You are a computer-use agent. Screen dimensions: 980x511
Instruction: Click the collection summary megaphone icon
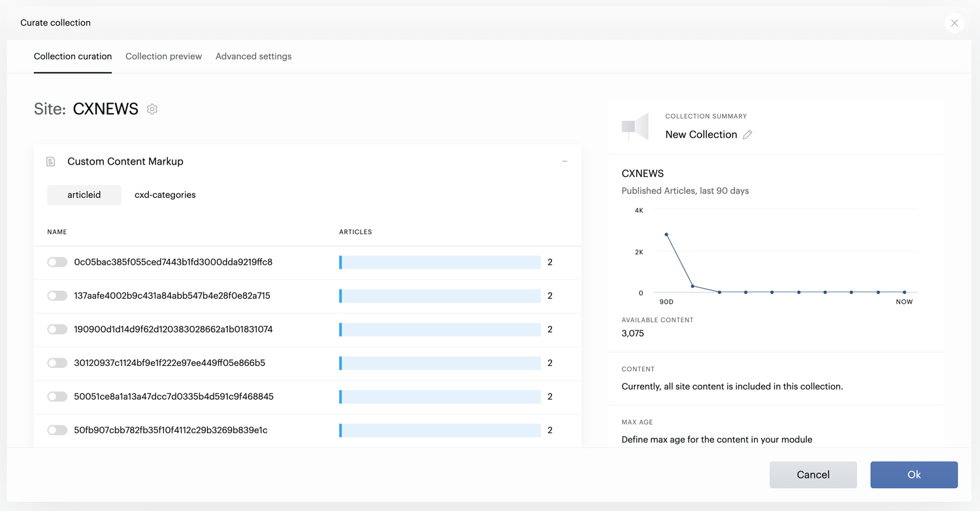635,127
